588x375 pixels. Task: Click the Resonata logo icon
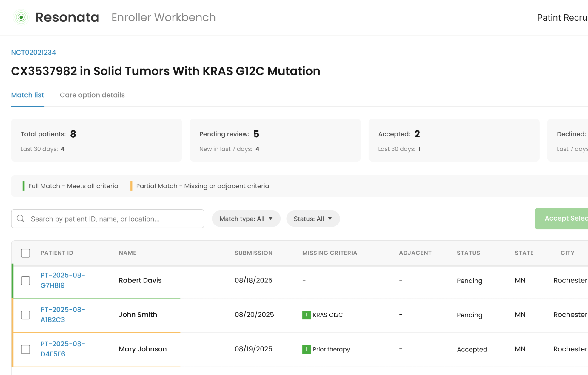[x=21, y=17]
